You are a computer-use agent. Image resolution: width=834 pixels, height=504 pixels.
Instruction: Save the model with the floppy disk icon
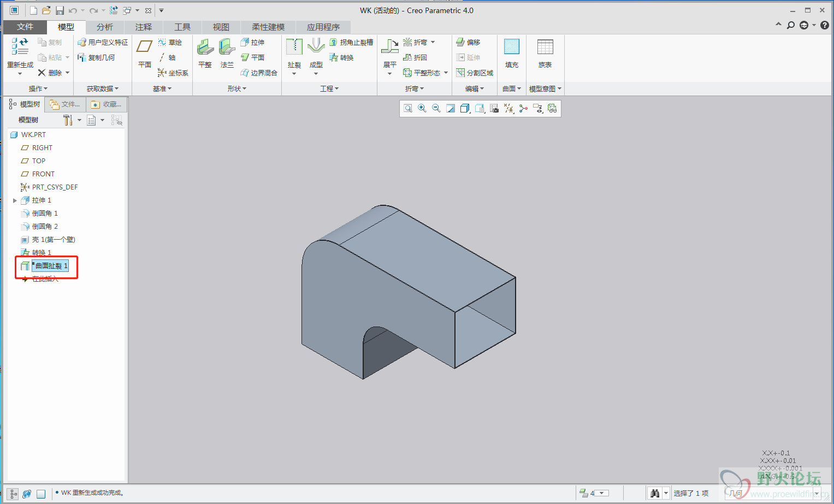click(60, 10)
